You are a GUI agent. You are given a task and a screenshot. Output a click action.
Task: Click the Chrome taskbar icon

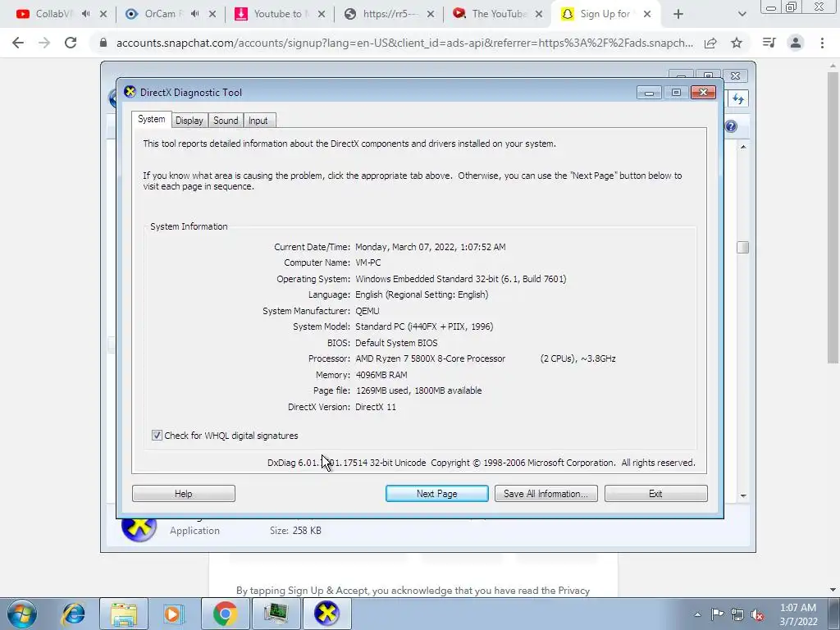click(x=225, y=614)
